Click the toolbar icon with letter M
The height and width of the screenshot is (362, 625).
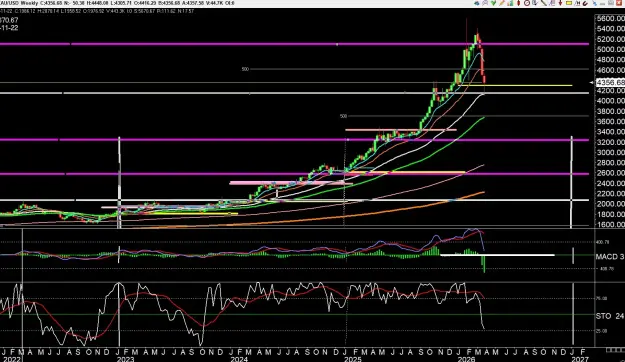click(577, 3)
